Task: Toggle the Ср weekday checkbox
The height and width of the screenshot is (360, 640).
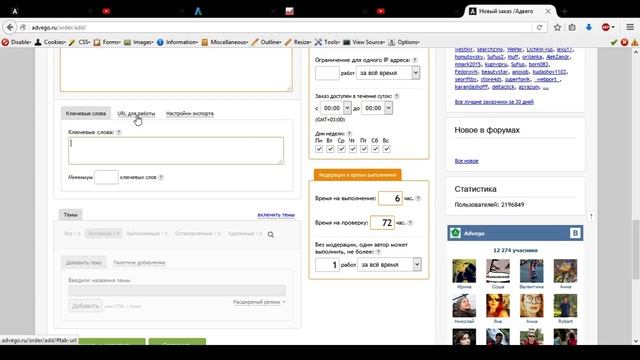Action: pyautogui.click(x=342, y=149)
